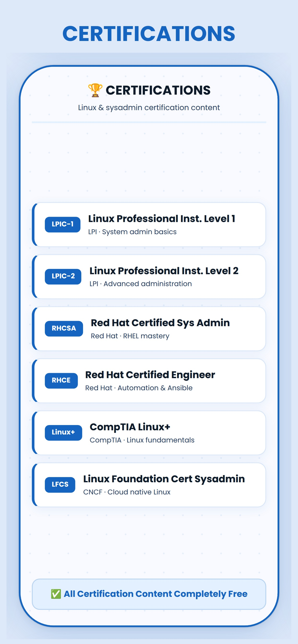Click the trophy icon beside CERTIFICATIONS
The width and height of the screenshot is (298, 644).
pyautogui.click(x=95, y=90)
